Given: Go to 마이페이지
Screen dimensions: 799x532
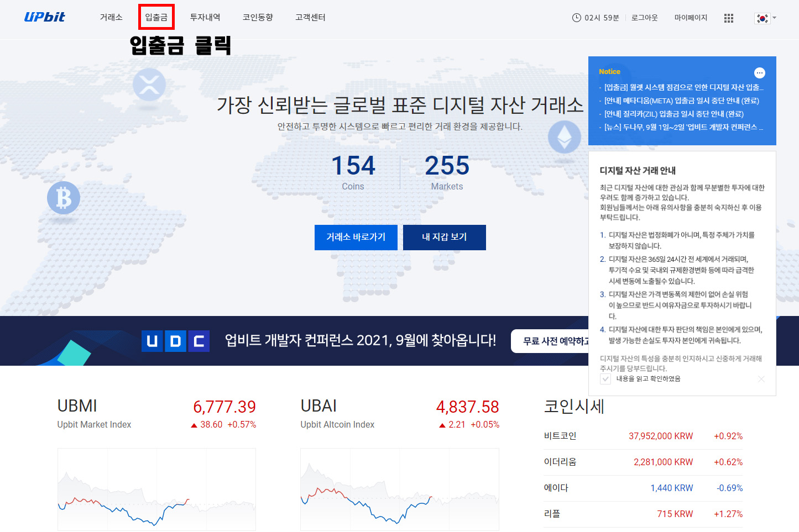Looking at the screenshot, I should pyautogui.click(x=691, y=18).
